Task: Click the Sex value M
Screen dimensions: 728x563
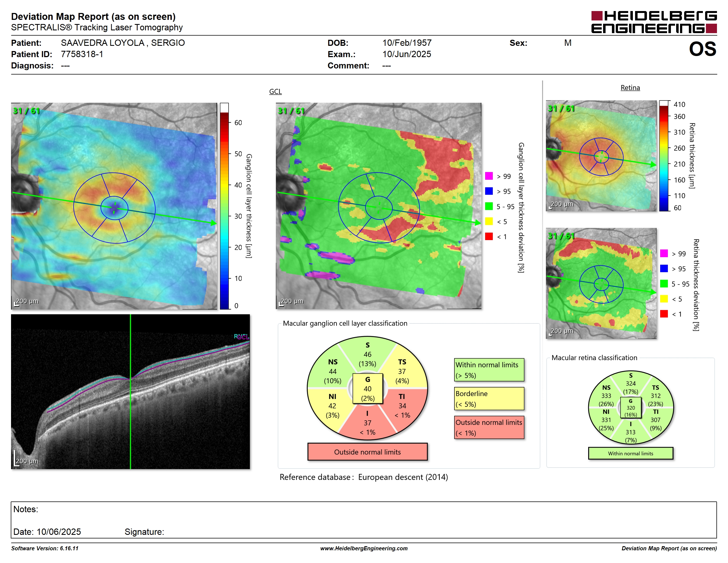Action: (568, 43)
